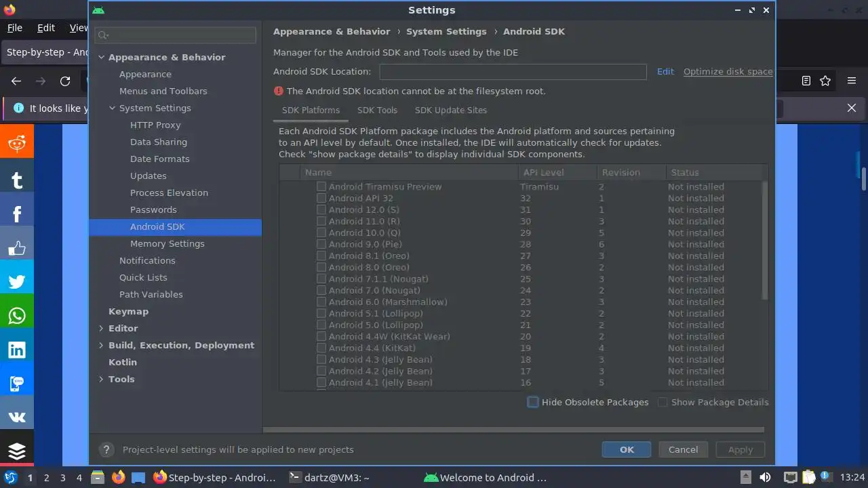Collapse the Appearance & Behavior tree node
The width and height of the screenshot is (868, 488).
pos(101,57)
